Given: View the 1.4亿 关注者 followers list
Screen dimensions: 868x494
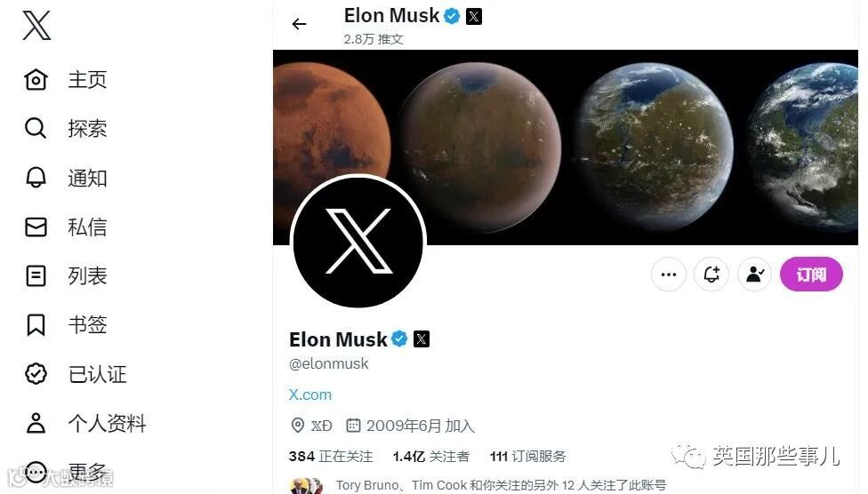Looking at the screenshot, I should click(x=431, y=457).
